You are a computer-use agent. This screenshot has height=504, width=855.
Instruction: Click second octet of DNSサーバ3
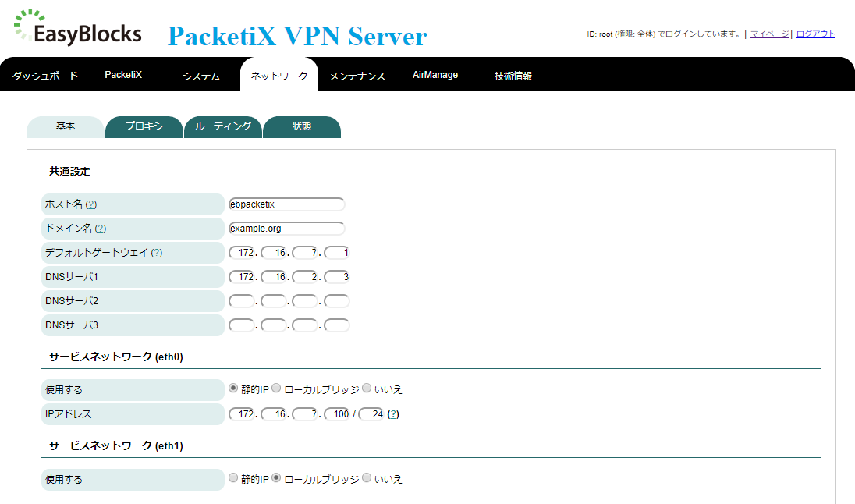(274, 325)
